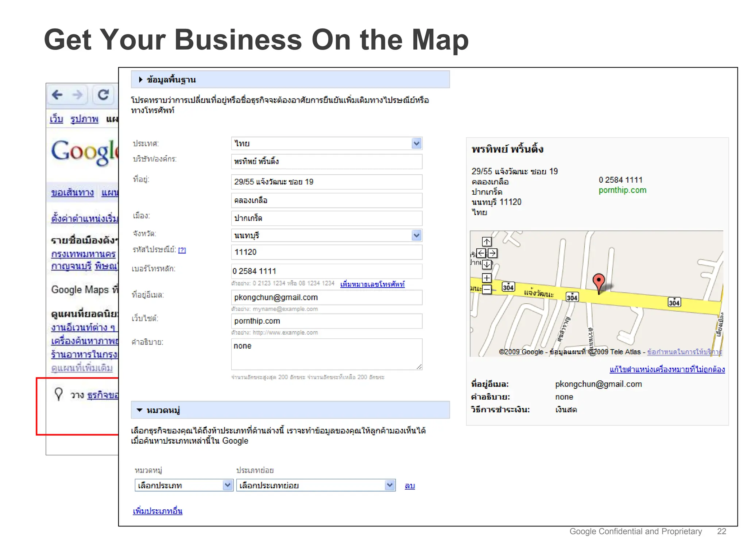Click the pin icon beside วาง ธุรกิจ

(58, 394)
